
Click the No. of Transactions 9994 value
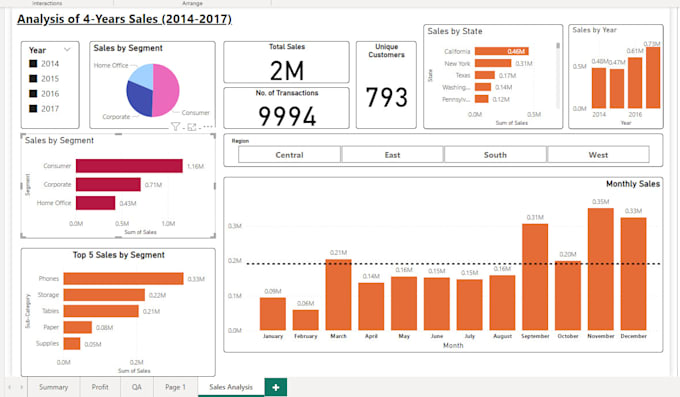click(287, 116)
